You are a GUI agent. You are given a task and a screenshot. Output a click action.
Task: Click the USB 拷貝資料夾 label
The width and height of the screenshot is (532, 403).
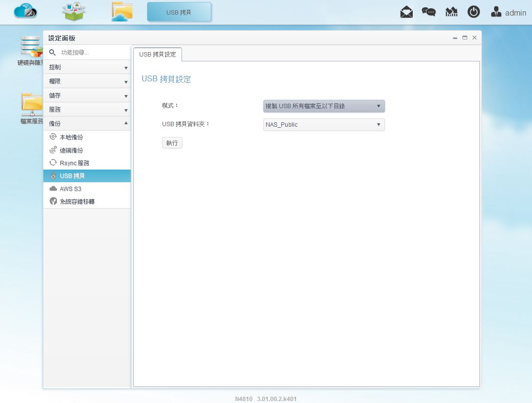(185, 124)
